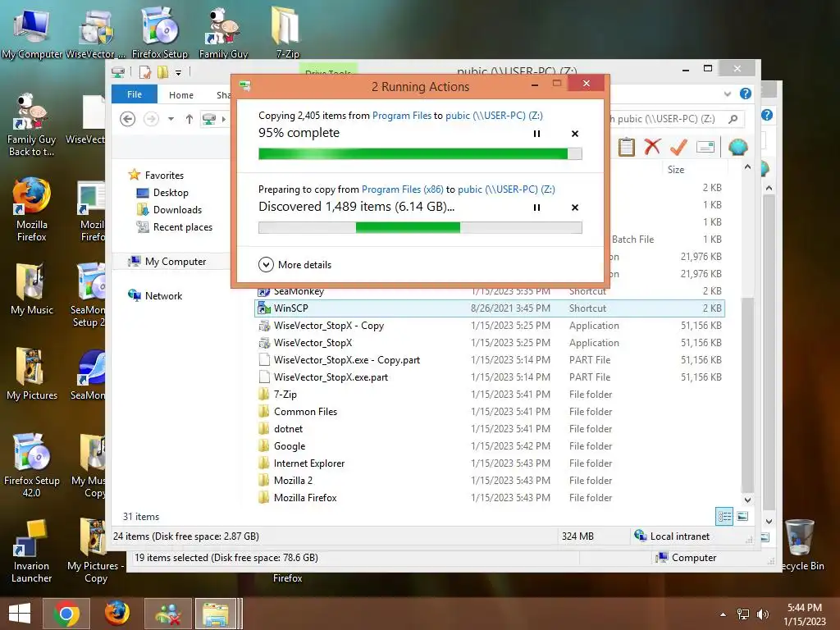Open pubic (\\USER-PC) (Z:) destination link in first copy
This screenshot has width=840, height=630.
tap(494, 116)
